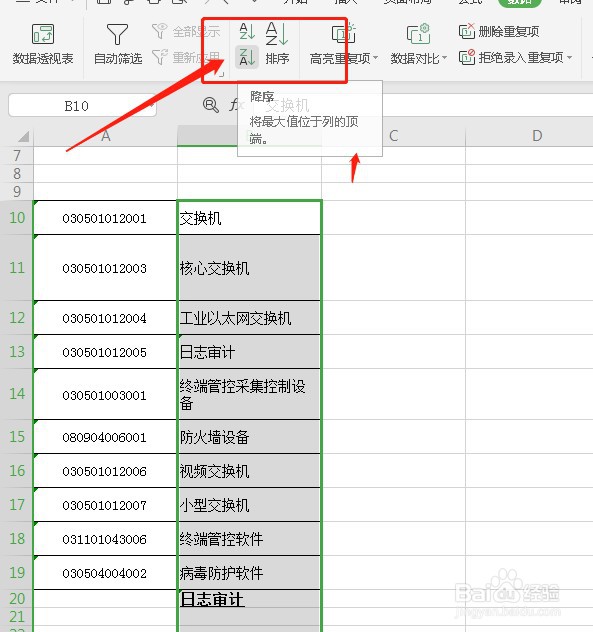Click the B10 name box field
Screen dimensions: 593x632
coord(82,106)
